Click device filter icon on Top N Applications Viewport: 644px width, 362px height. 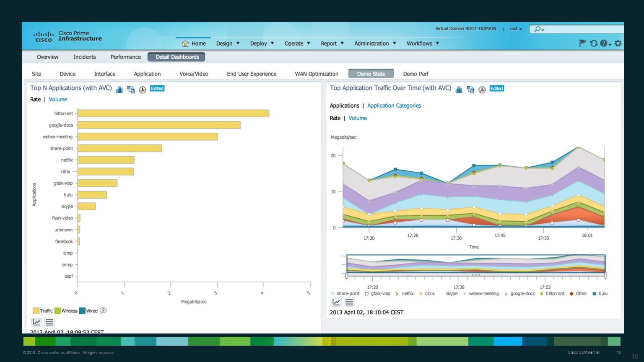(x=131, y=90)
